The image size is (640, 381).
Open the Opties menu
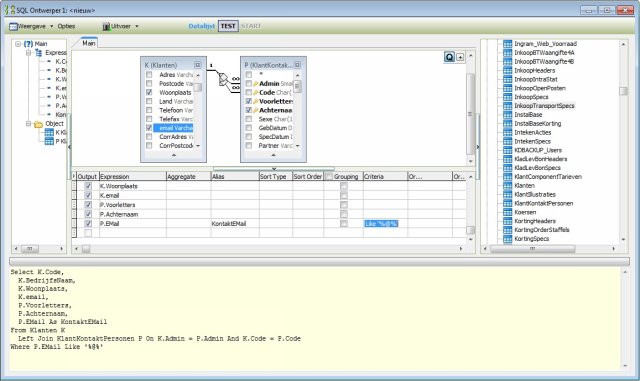tap(66, 26)
